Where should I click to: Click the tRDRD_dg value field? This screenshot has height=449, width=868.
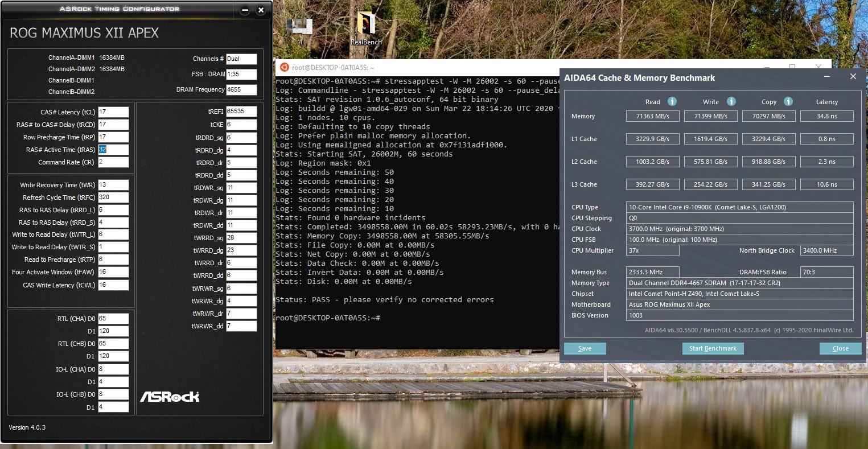[x=241, y=150]
